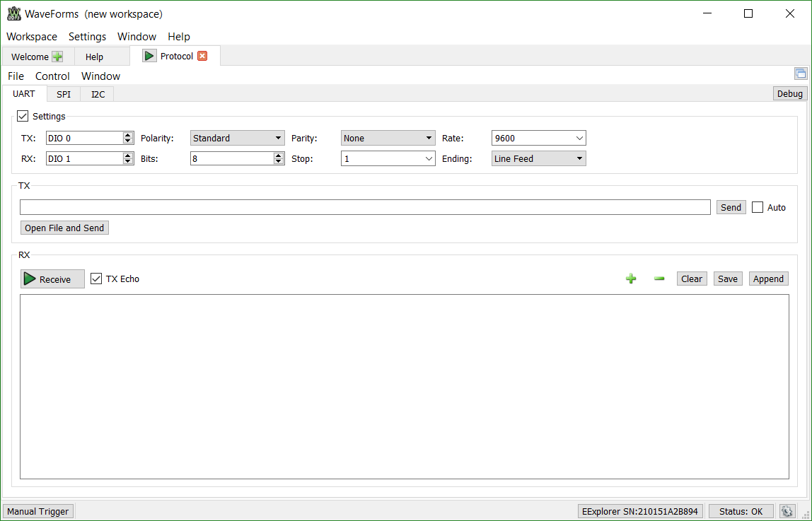Click the Manual Trigger button
Viewport: 812px width, 521px height.
[x=38, y=511]
